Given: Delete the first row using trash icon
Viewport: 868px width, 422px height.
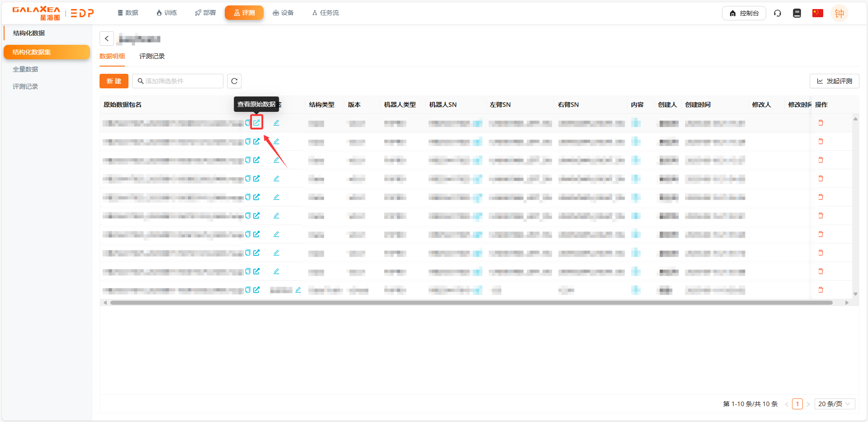Looking at the screenshot, I should click(x=821, y=123).
